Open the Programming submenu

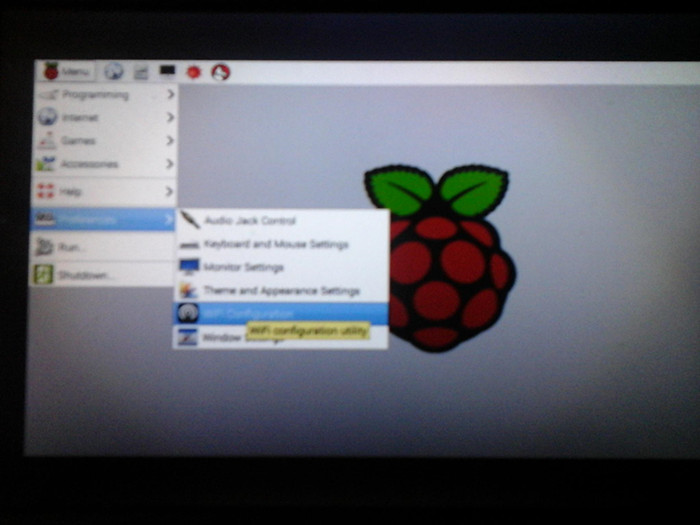coord(105,95)
